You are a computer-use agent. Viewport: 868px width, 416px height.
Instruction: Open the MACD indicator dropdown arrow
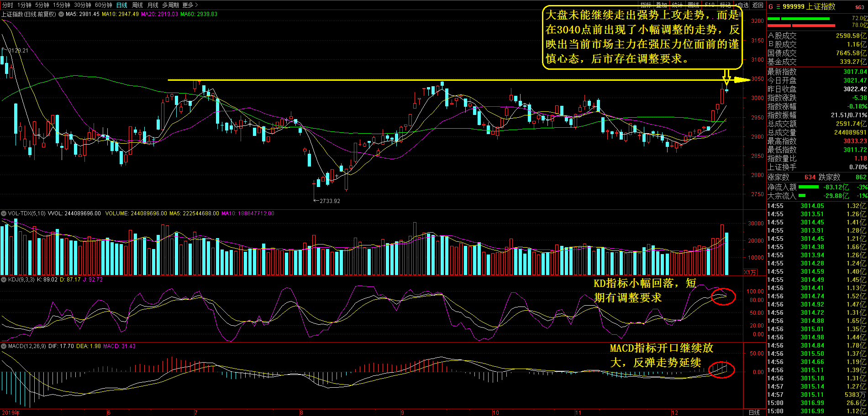4,346
